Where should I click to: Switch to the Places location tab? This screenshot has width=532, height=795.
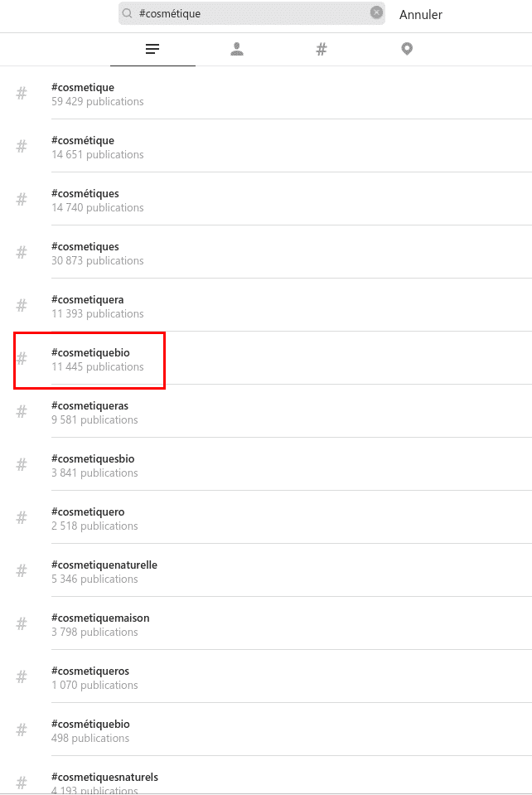[x=406, y=50]
